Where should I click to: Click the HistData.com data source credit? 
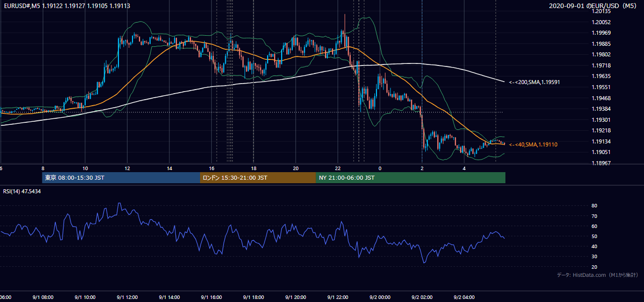(598, 275)
